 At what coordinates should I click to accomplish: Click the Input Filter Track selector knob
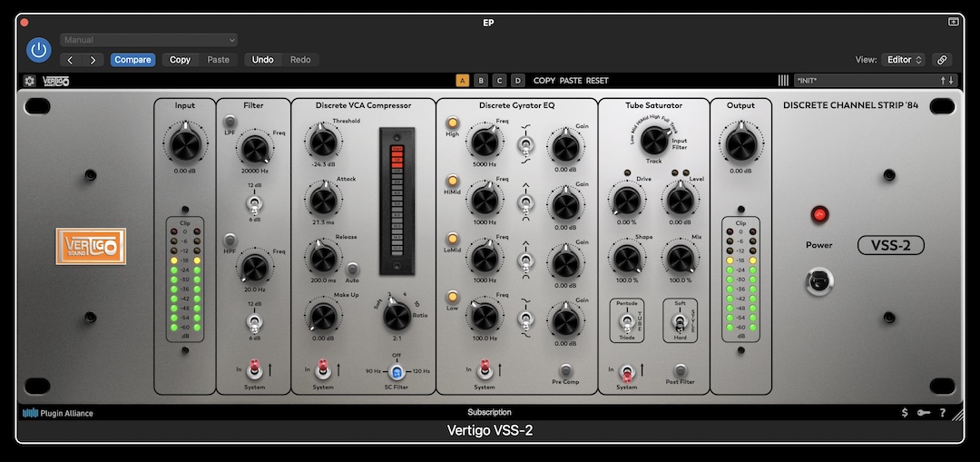pos(655,140)
